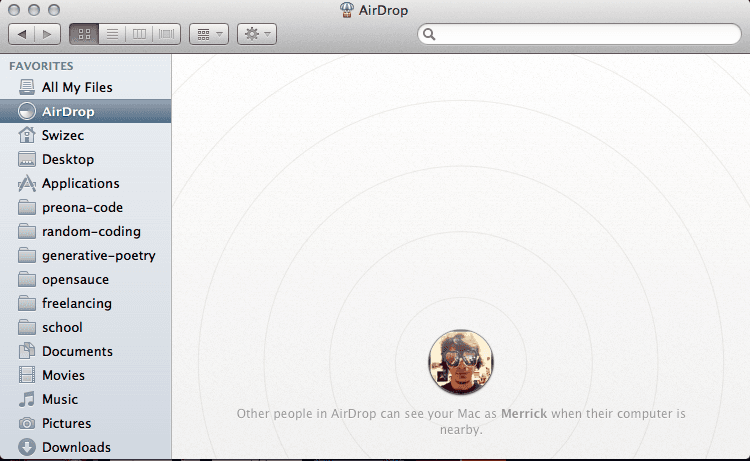Go back with the left arrow button
The width and height of the screenshot is (750, 461).
[x=22, y=34]
